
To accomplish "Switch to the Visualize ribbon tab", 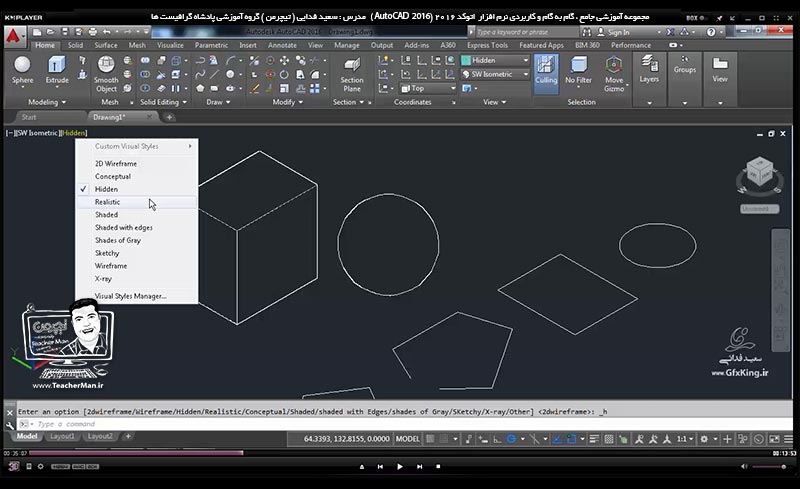I will pos(170,45).
